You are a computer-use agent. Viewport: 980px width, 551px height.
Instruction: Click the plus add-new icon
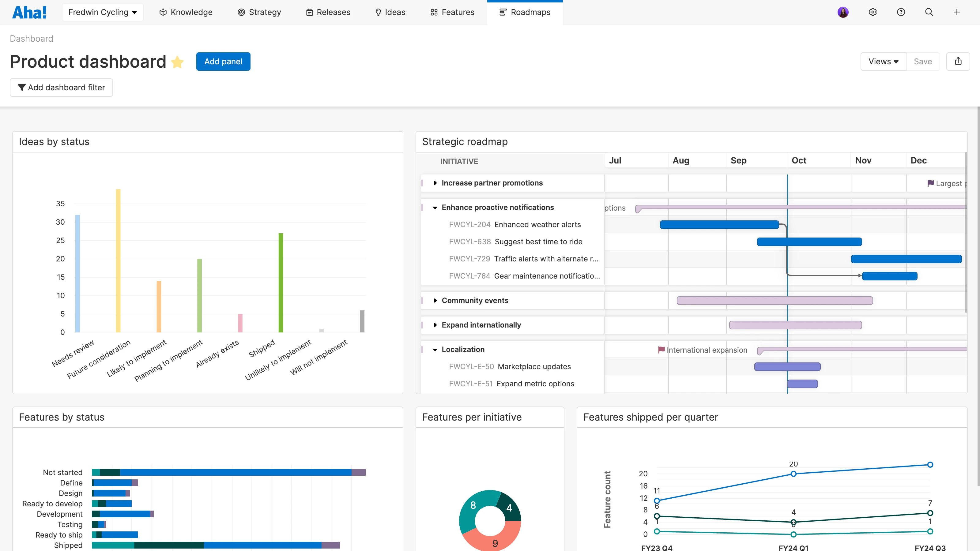pos(957,12)
